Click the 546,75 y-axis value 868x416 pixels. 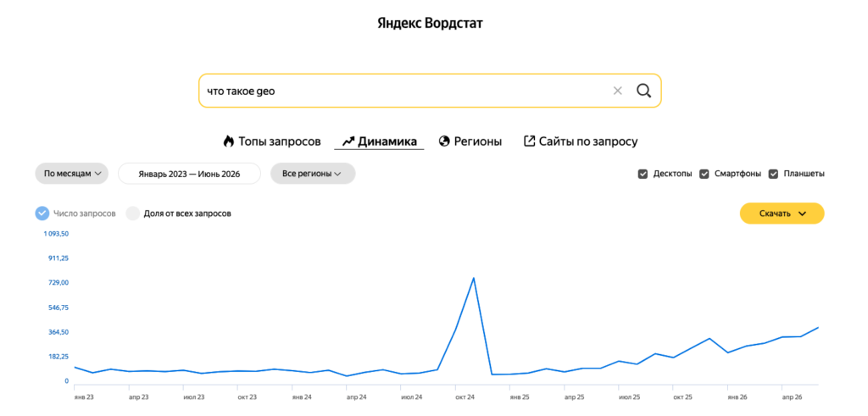click(58, 308)
